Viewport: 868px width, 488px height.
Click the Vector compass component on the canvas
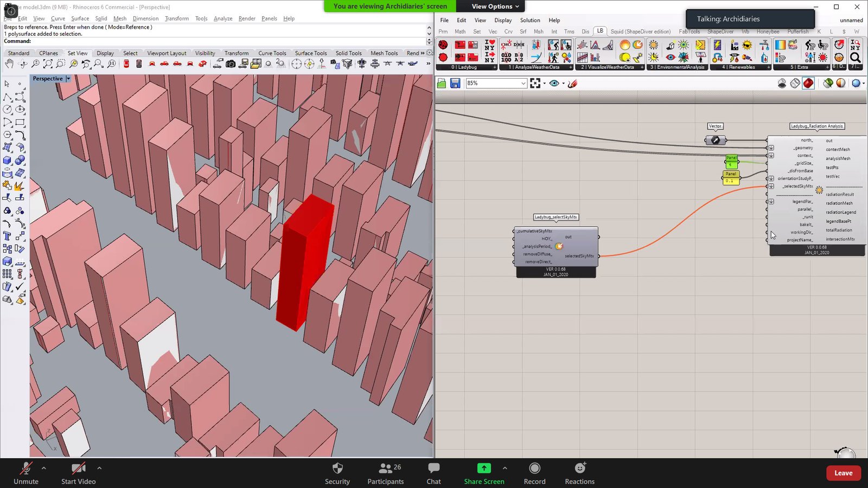coord(715,140)
